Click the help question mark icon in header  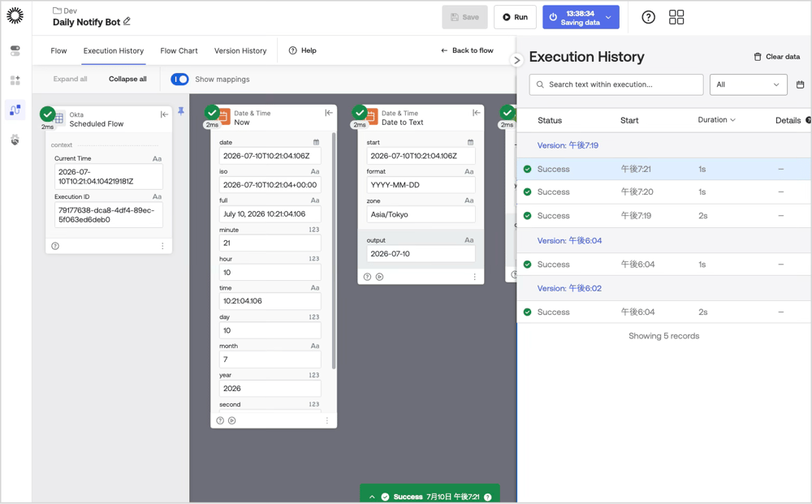click(648, 17)
